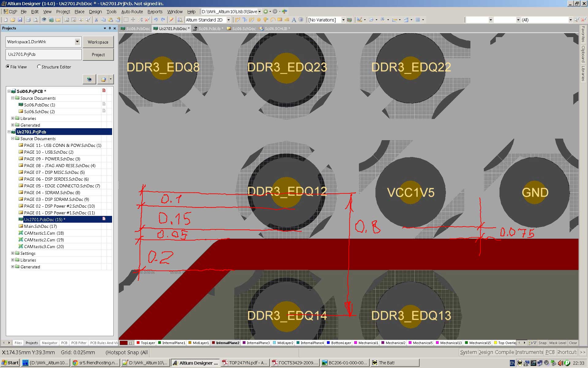588x368 pixels.
Task: Select the File View radio button
Action: point(8,67)
